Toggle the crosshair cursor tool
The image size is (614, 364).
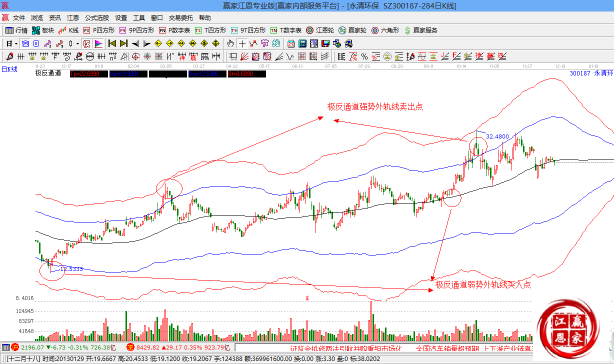pyautogui.click(x=242, y=43)
